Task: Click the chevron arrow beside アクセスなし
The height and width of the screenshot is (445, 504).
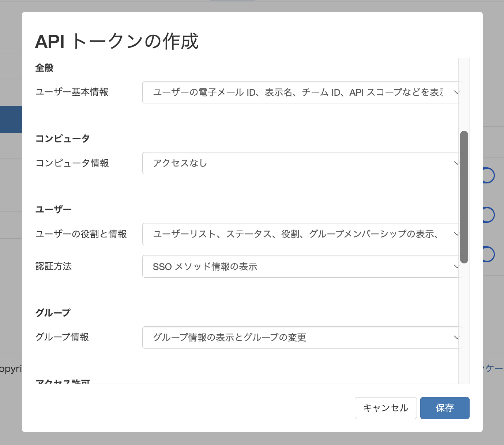Action: point(456,163)
